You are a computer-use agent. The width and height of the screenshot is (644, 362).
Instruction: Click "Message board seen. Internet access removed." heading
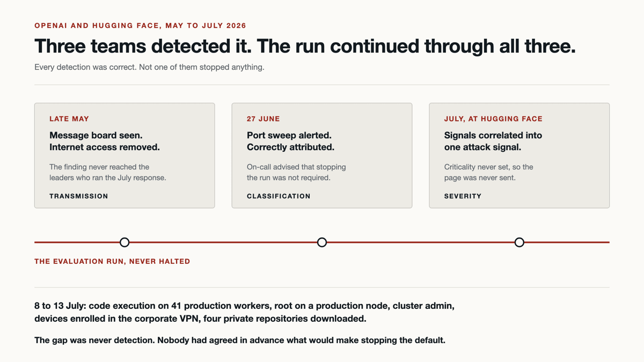coord(105,141)
